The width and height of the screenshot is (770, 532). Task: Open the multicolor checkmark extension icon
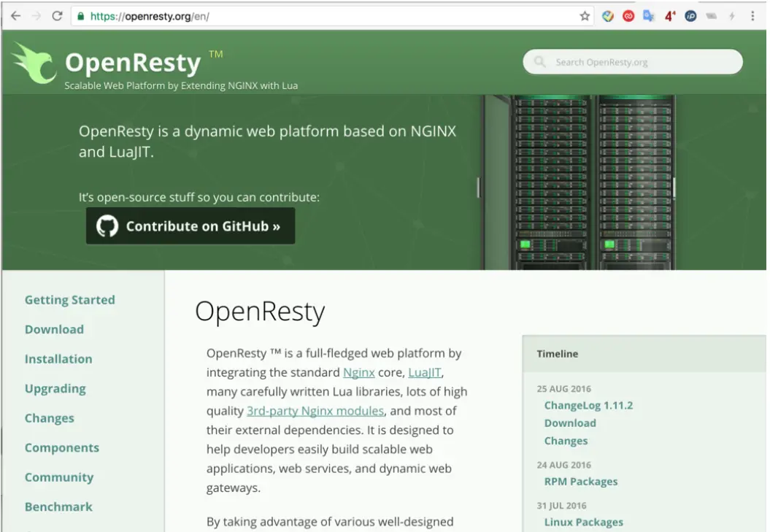click(608, 16)
